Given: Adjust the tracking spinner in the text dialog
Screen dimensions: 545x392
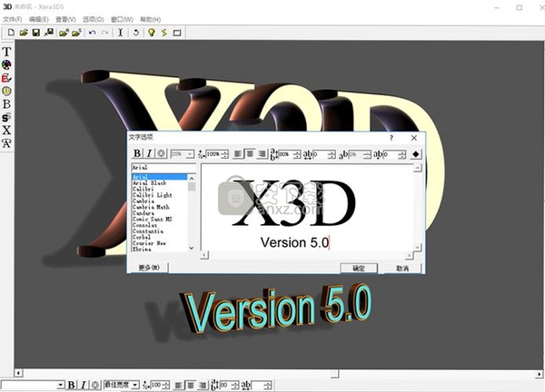Looking at the screenshot, I should click(332, 154).
